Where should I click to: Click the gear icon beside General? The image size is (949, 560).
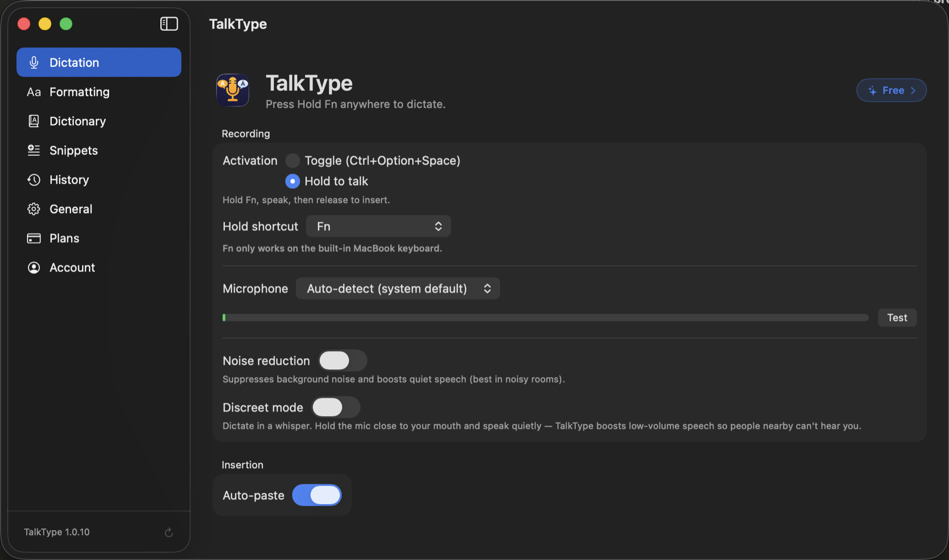pyautogui.click(x=34, y=209)
